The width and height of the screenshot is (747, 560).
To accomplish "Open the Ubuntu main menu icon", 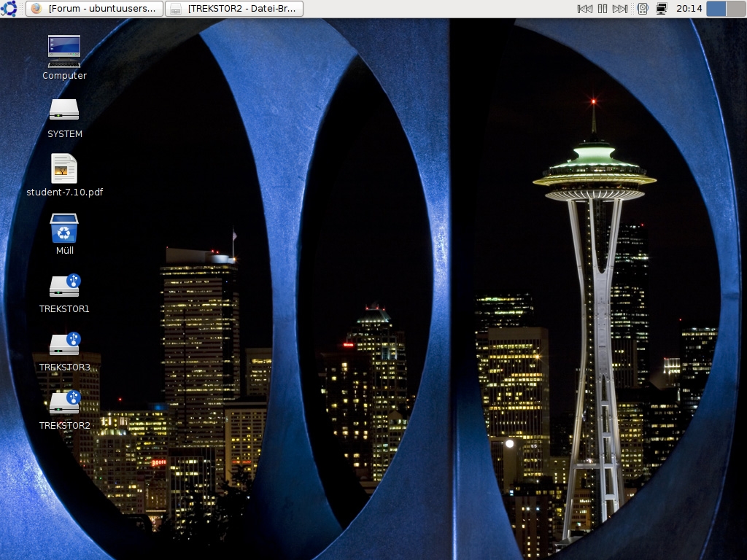I will tap(9, 9).
